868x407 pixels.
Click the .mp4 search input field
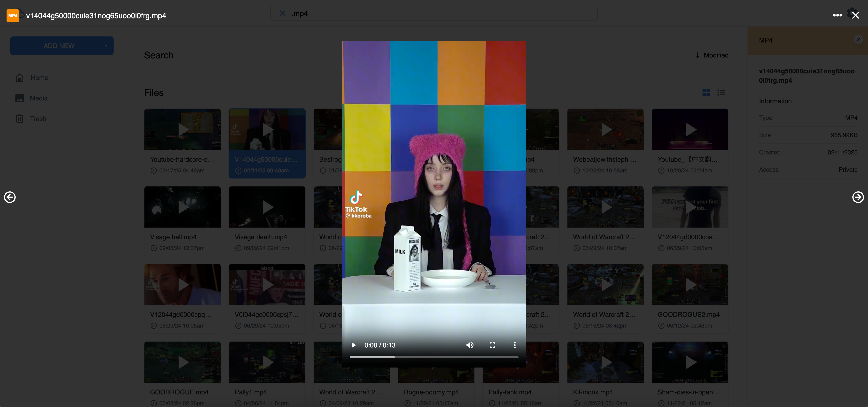tap(438, 13)
